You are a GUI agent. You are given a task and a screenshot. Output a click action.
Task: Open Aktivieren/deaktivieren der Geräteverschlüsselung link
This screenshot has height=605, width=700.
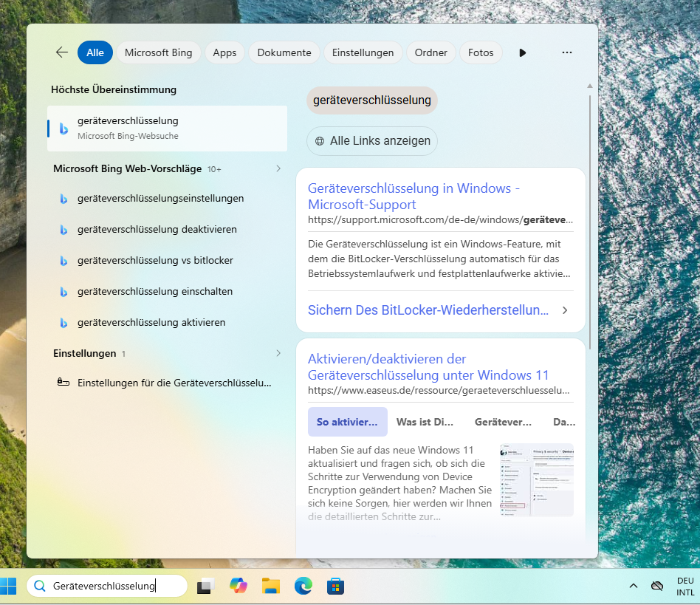point(428,367)
